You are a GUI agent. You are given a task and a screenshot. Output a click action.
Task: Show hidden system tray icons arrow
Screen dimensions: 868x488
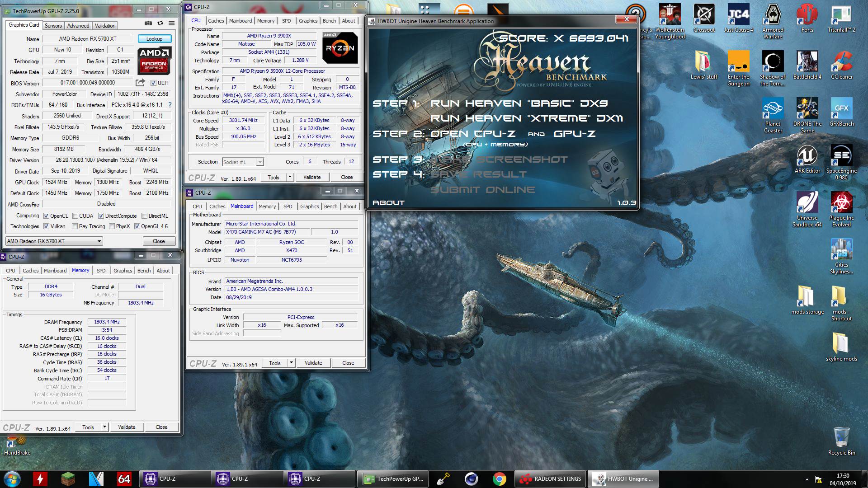tap(807, 479)
